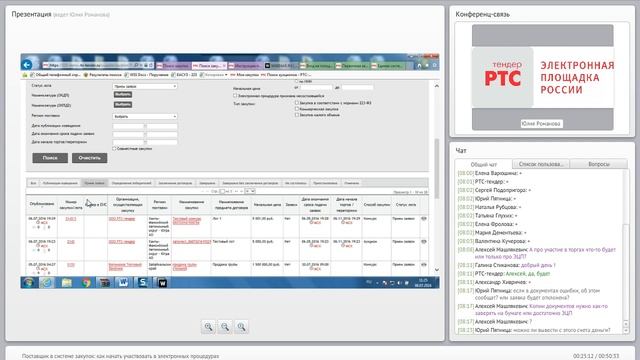Open browser favorites star icon
This screenshot has width=640, height=360.
click(x=427, y=65)
